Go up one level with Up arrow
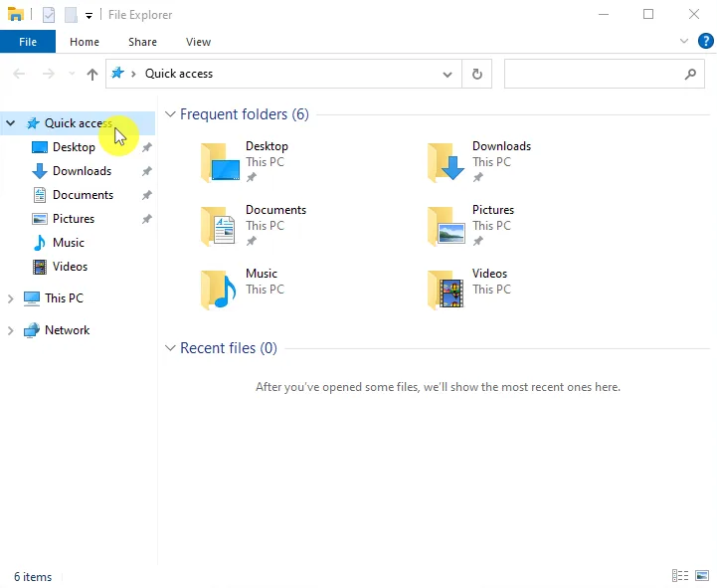This screenshot has height=588, width=717. pos(92,75)
